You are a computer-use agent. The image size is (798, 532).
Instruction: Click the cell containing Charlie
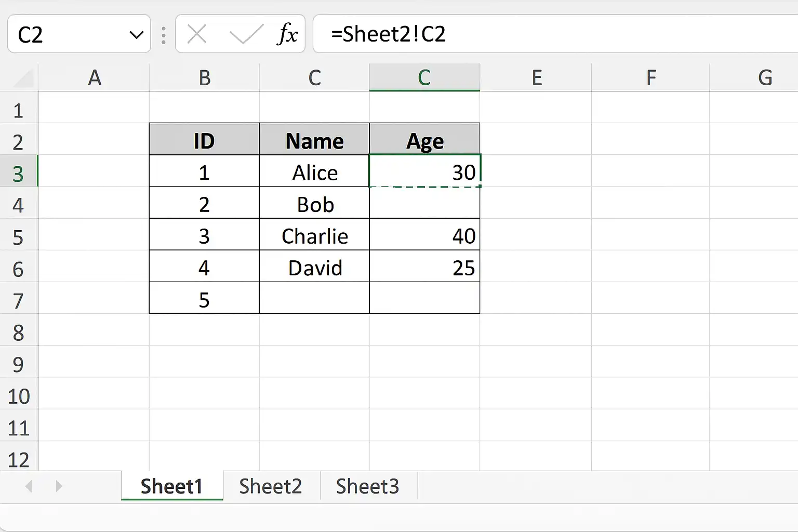[x=314, y=236]
